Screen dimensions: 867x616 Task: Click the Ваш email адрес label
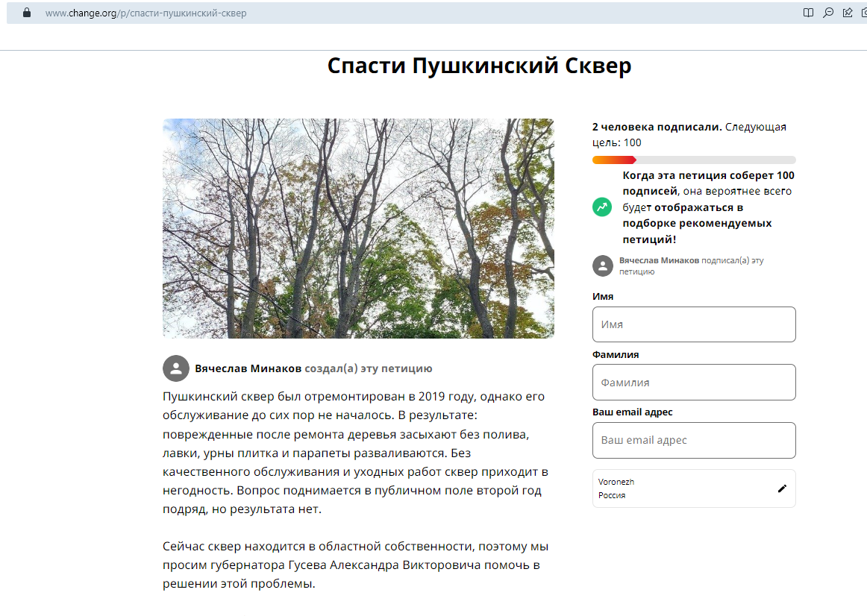coord(633,412)
